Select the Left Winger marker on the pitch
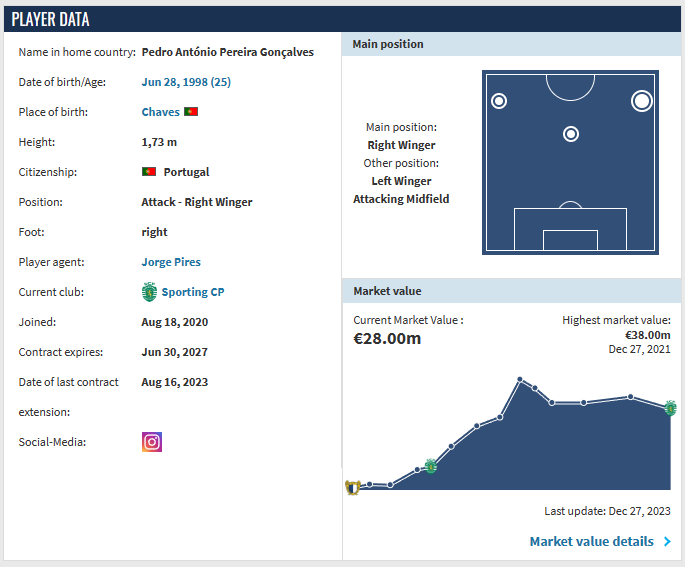This screenshot has width=685, height=567. point(499,101)
